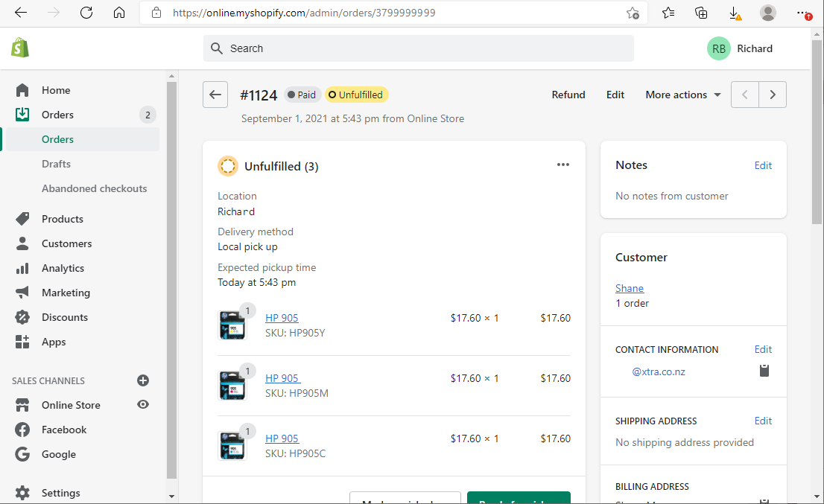This screenshot has width=824, height=504.
Task: Click the RB account avatar
Action: click(x=718, y=48)
